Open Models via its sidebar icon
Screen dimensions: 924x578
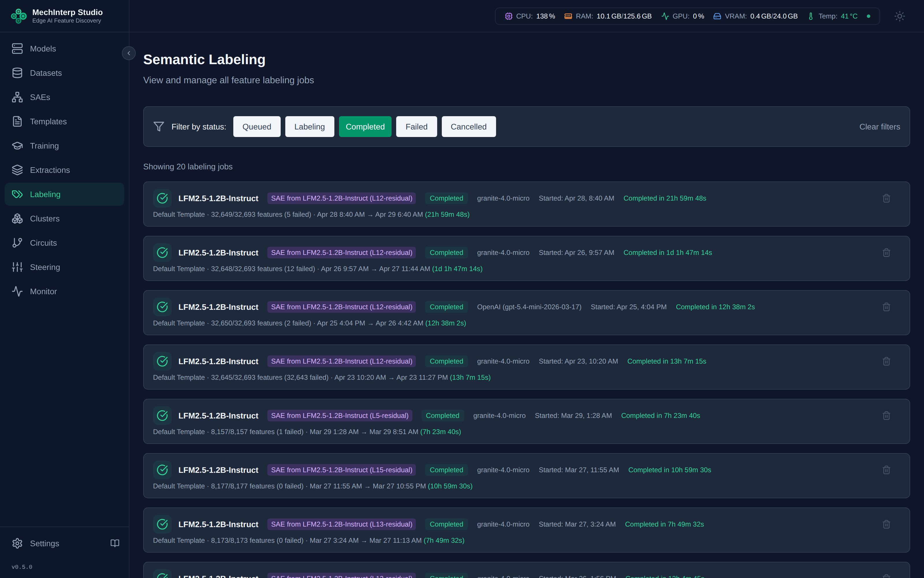point(17,49)
